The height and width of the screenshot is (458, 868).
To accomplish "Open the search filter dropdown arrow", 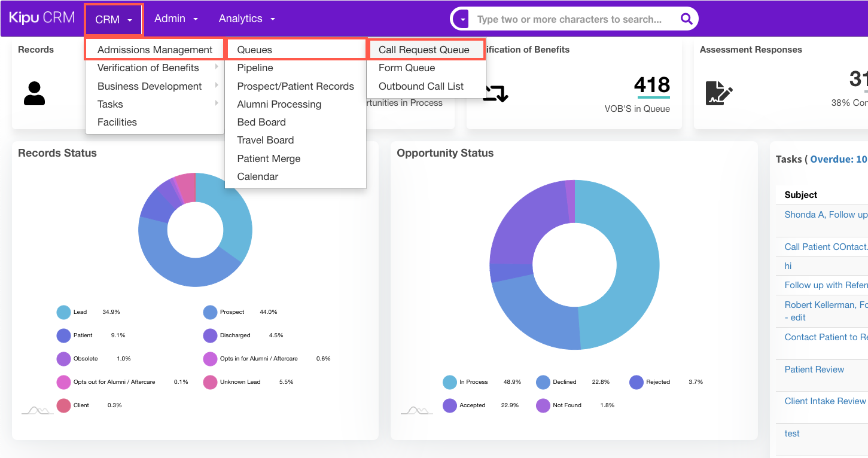I will [462, 19].
